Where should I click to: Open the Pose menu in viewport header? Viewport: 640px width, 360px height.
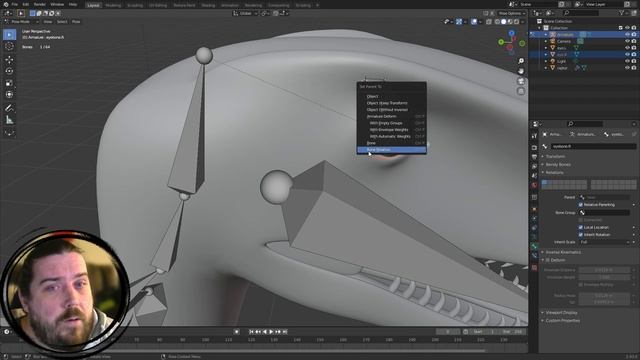[76, 22]
